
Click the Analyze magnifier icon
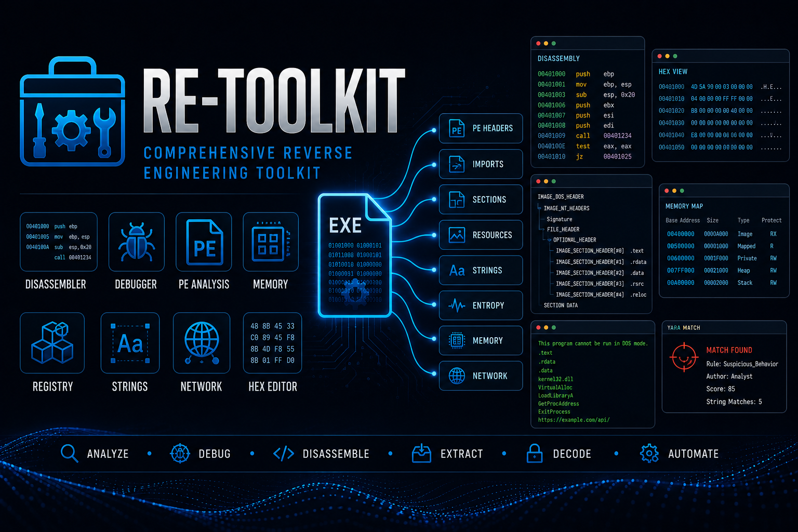[x=69, y=454]
